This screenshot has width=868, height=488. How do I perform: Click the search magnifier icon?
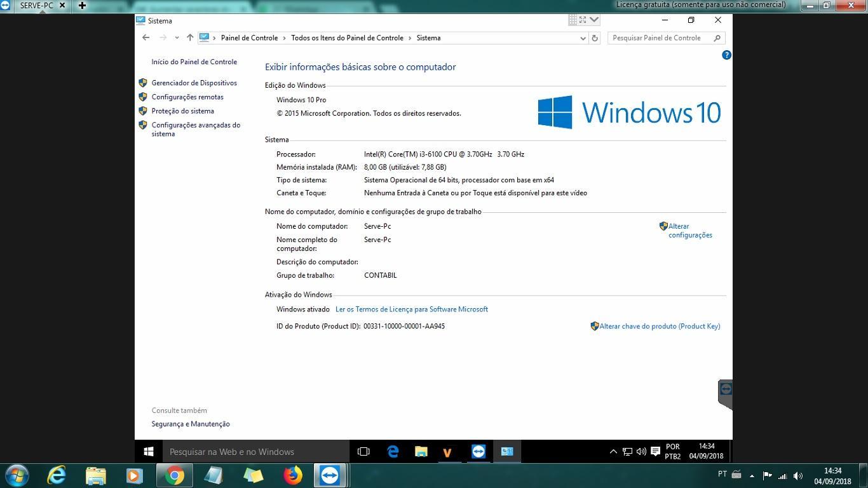pyautogui.click(x=718, y=38)
